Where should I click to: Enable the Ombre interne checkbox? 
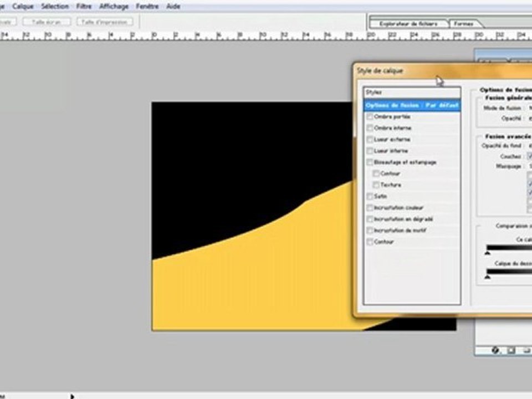click(370, 128)
